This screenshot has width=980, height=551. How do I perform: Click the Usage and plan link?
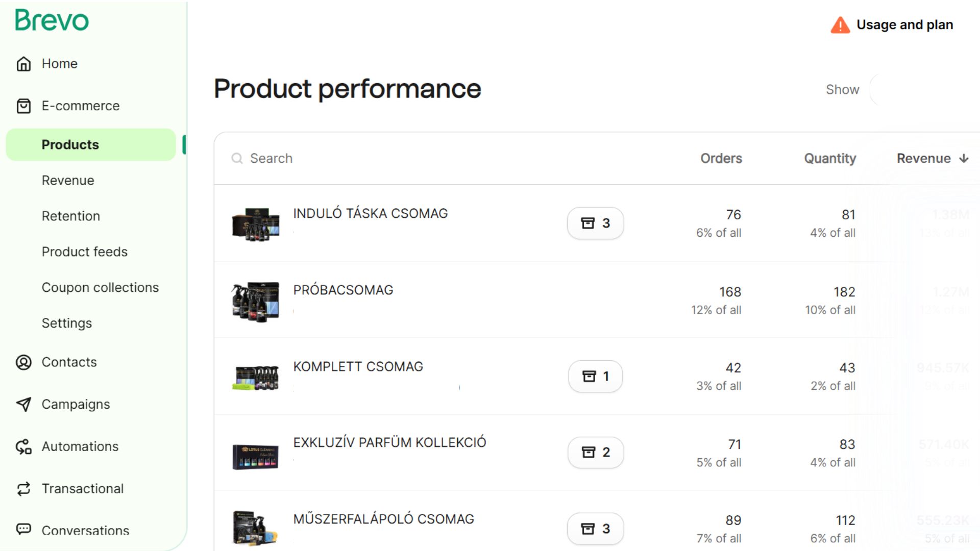pyautogui.click(x=904, y=25)
